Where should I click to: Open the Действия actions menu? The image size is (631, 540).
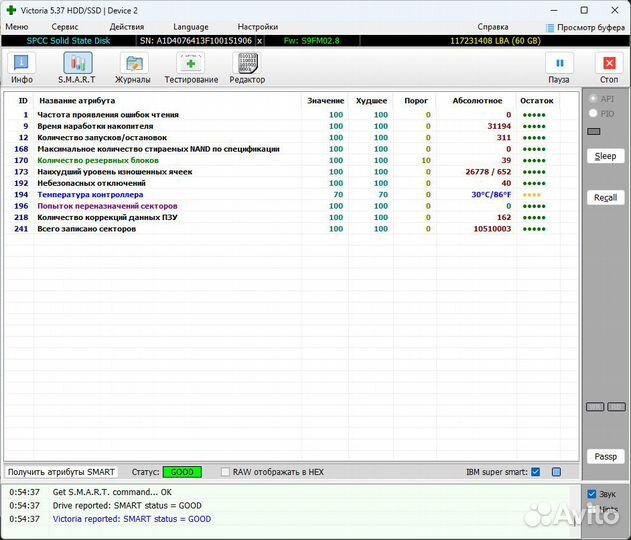(126, 27)
